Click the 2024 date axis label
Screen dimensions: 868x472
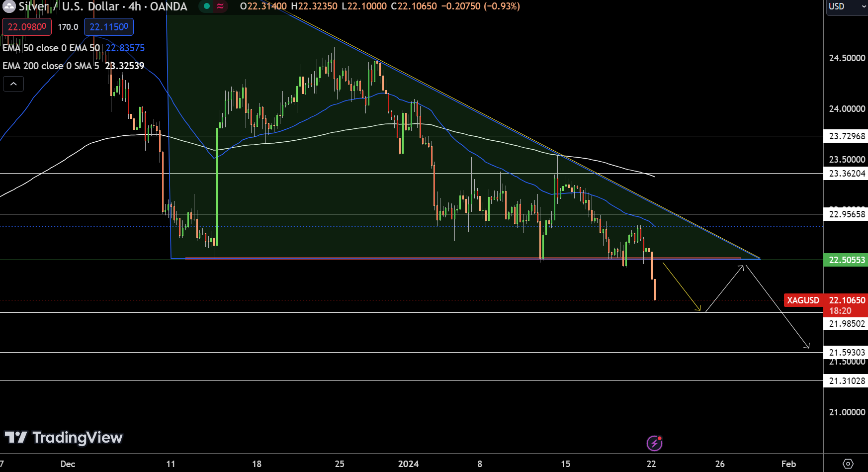coord(408,464)
